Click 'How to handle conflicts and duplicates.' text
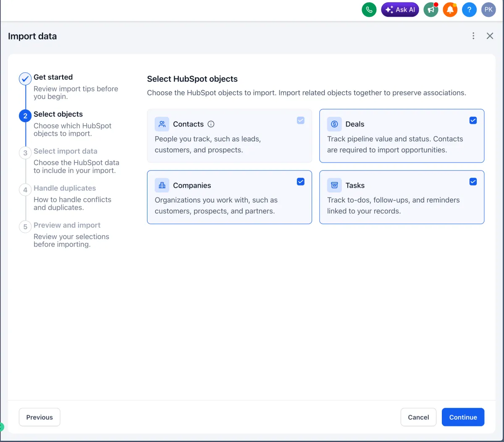 (73, 203)
